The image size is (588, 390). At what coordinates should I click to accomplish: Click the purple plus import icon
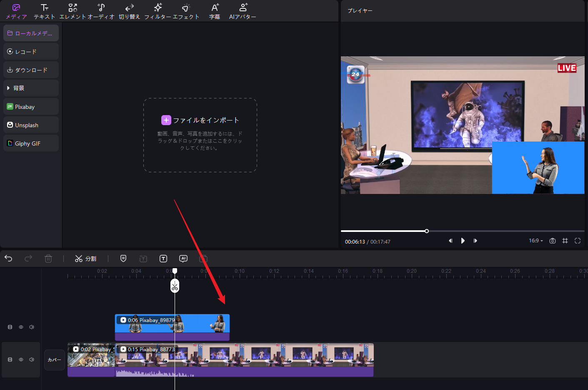click(x=166, y=120)
